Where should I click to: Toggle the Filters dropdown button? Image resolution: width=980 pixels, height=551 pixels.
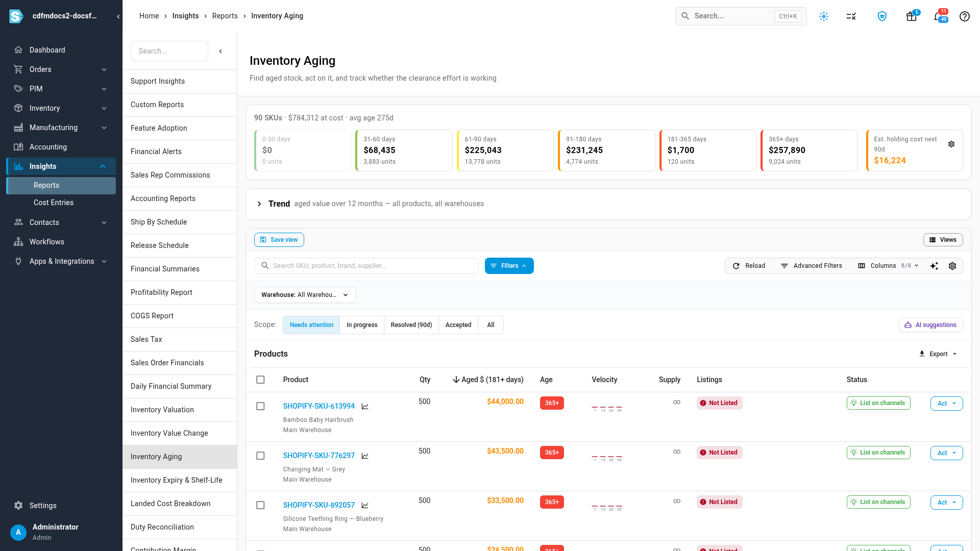(x=509, y=266)
